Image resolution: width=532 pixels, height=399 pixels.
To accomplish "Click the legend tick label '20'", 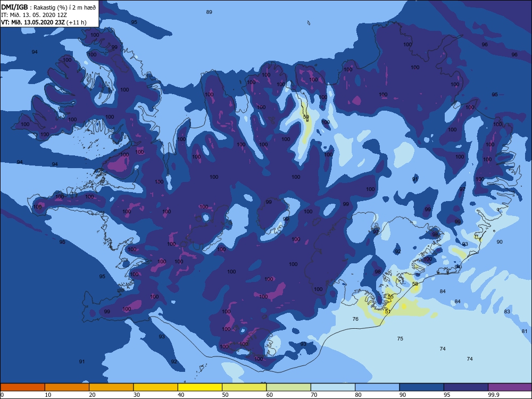I will [92, 395].
